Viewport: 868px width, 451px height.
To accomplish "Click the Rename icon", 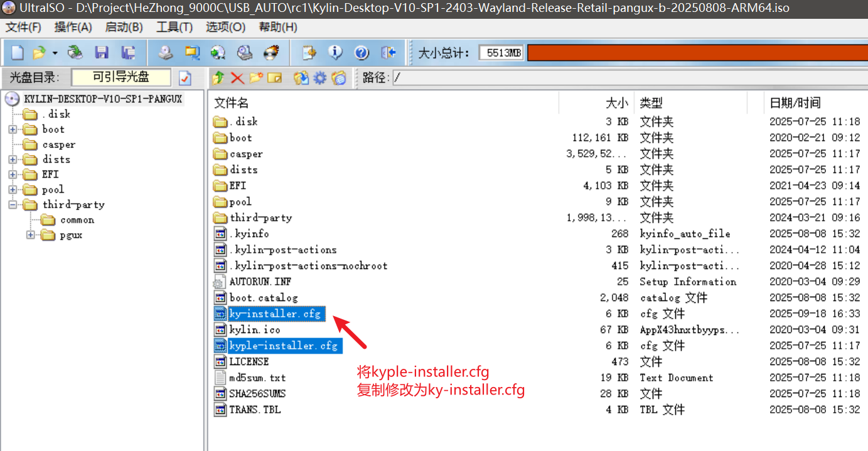I will (274, 78).
